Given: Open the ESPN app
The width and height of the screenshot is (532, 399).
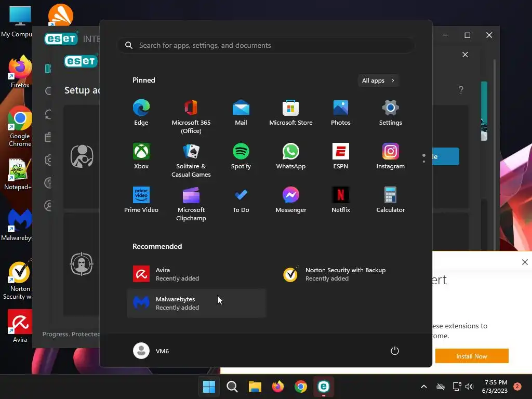Looking at the screenshot, I should tap(341, 156).
